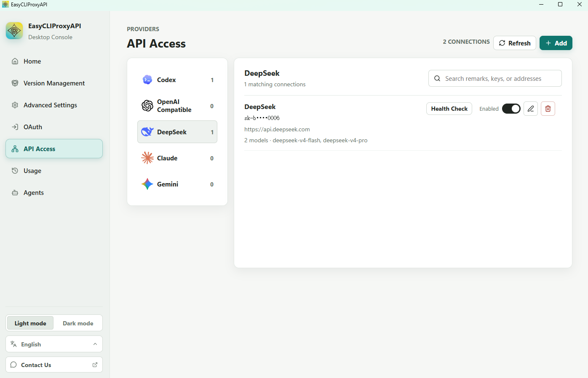Open the Home page

(x=54, y=61)
